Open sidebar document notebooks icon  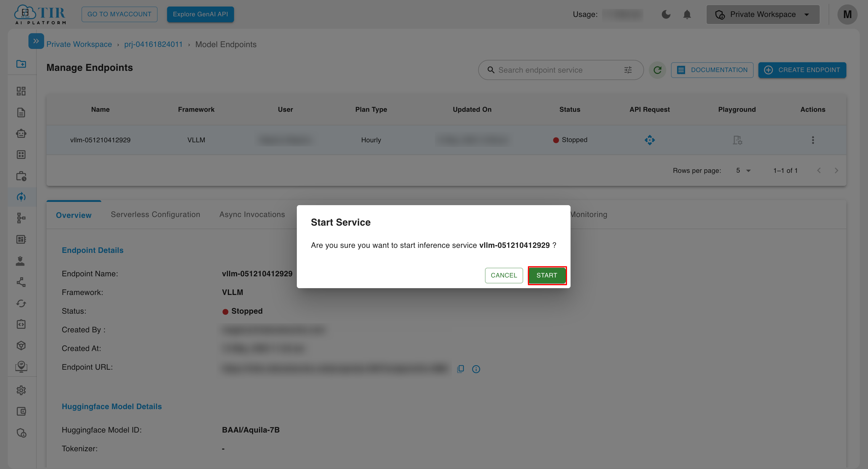21,112
